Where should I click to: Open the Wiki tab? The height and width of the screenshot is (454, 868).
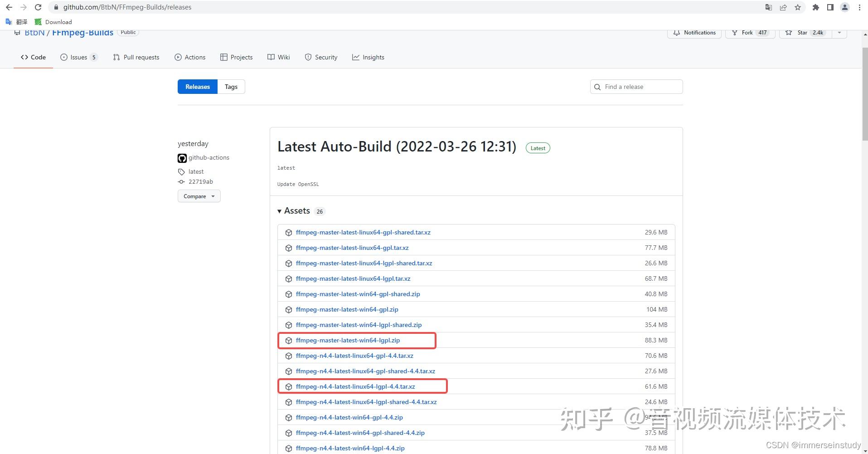tap(278, 57)
